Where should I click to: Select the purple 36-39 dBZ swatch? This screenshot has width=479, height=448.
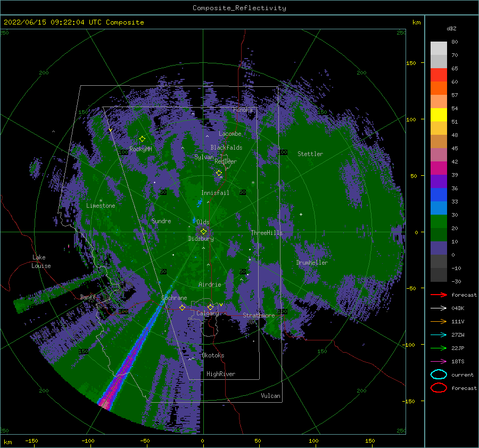coord(439,181)
